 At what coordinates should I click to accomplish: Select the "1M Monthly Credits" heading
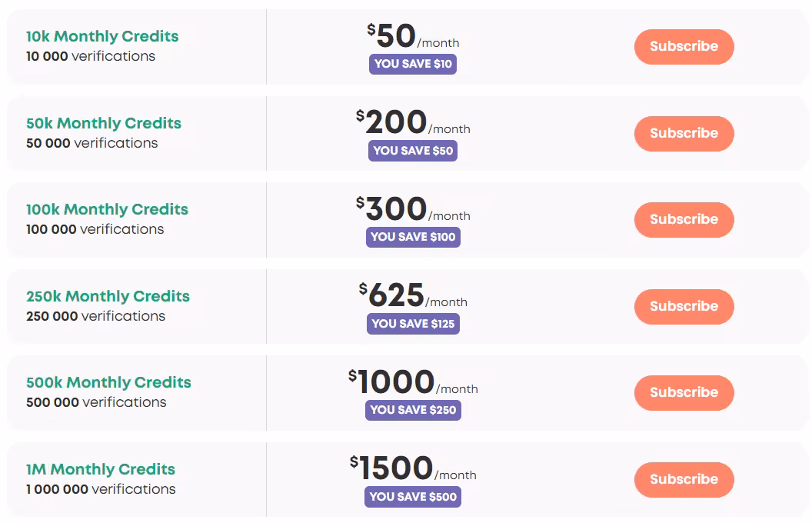101,469
